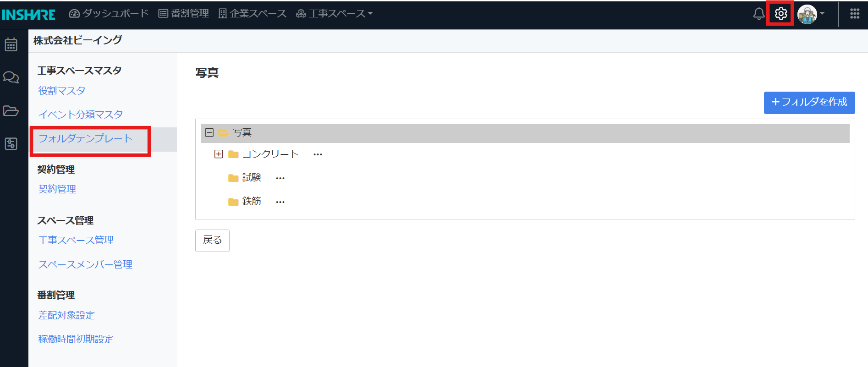The image size is (868, 367).
Task: Open folder icon in left sidebar
Action: click(x=11, y=110)
